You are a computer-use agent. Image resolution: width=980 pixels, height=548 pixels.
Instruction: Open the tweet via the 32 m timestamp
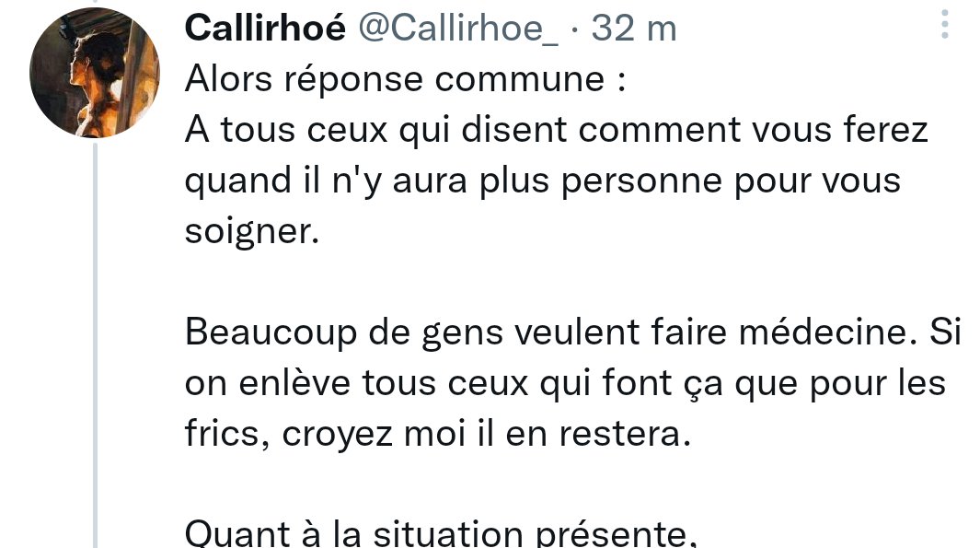[x=634, y=29]
